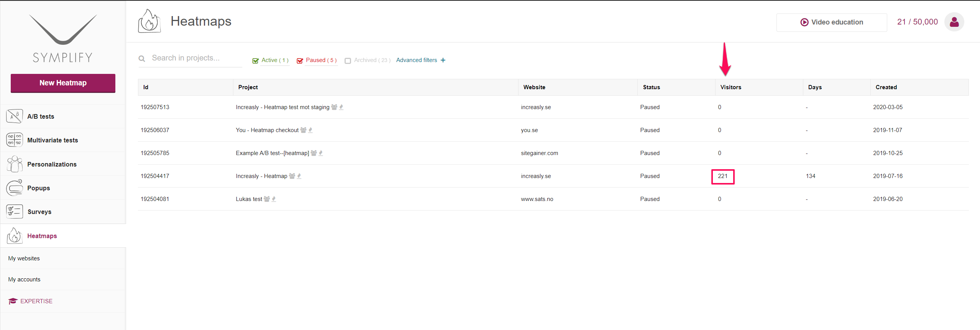Open project You - Heatmap checkout
Image resolution: width=980 pixels, height=330 pixels.
tap(267, 130)
